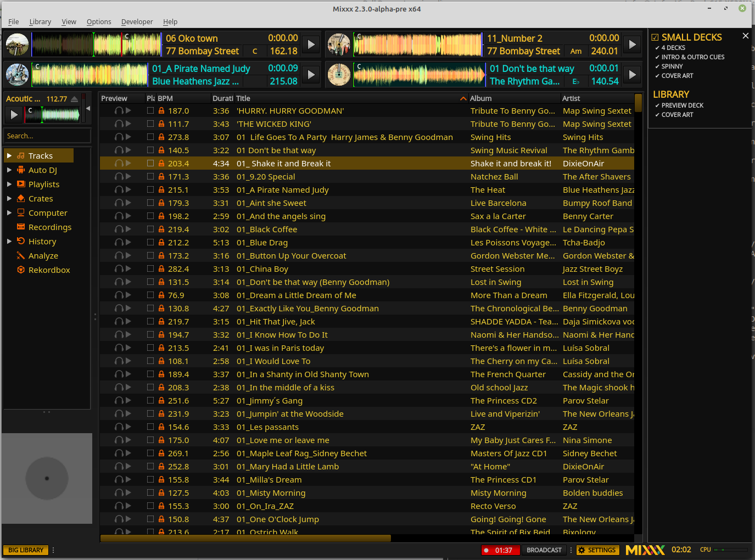The image size is (755, 560).
Task: Play deck 3 track 01_A Pirate Named Judy
Action: coord(311,75)
